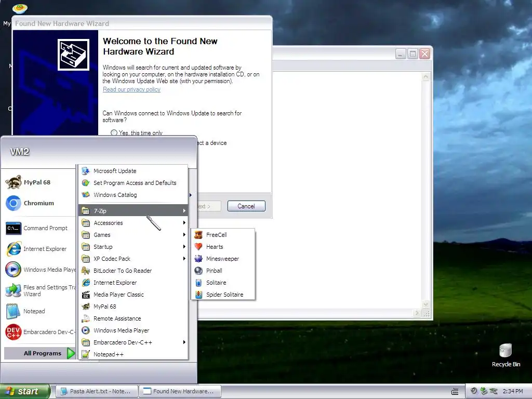
Task: Expand the XP Codec Pack submenu arrow
Action: tap(184, 259)
